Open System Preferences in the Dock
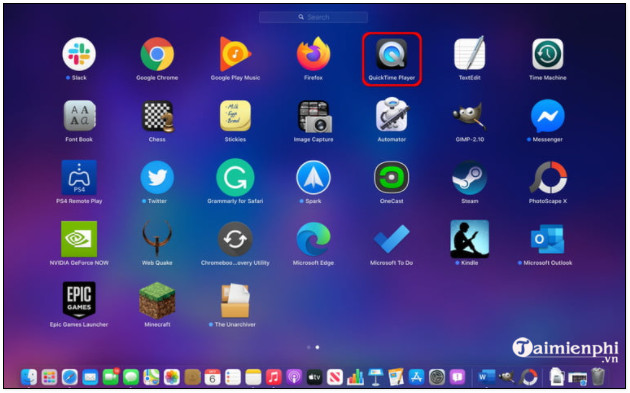The image size is (630, 393). pos(437,377)
